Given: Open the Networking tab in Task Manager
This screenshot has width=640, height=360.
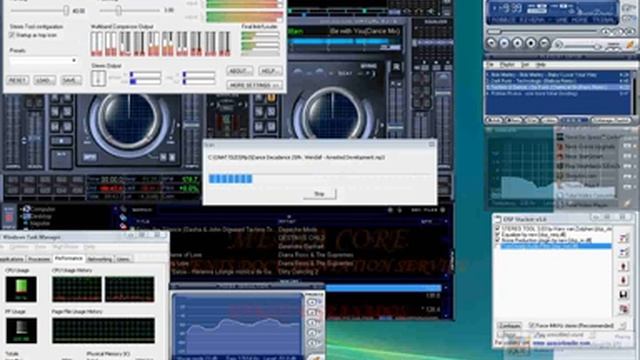Looking at the screenshot, I should pyautogui.click(x=100, y=259).
